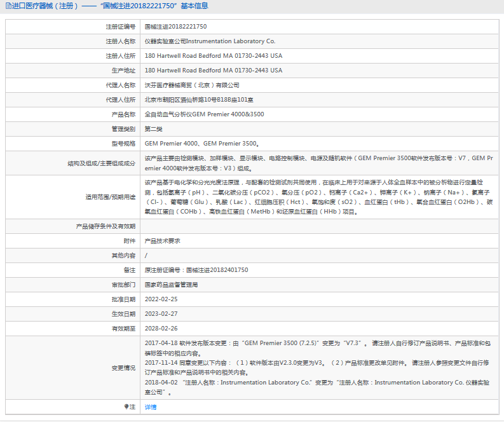Screen dimensions: 504x422
Task: Click the 产品名称 label
Action: click(123, 114)
